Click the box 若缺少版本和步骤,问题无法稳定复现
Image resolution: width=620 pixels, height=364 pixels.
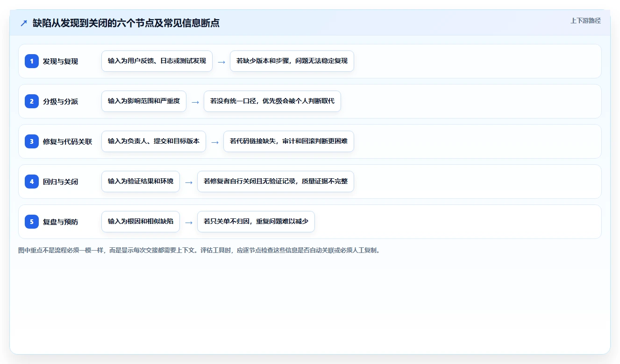[292, 61]
